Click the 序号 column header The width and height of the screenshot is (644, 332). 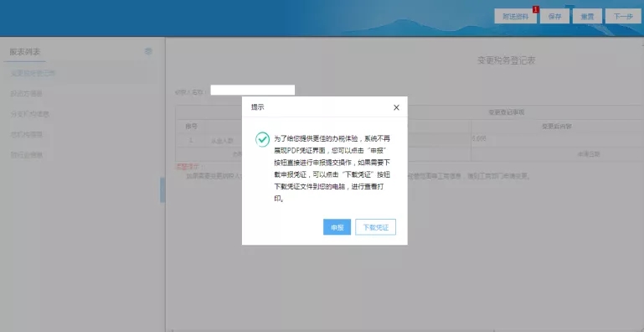click(192, 127)
